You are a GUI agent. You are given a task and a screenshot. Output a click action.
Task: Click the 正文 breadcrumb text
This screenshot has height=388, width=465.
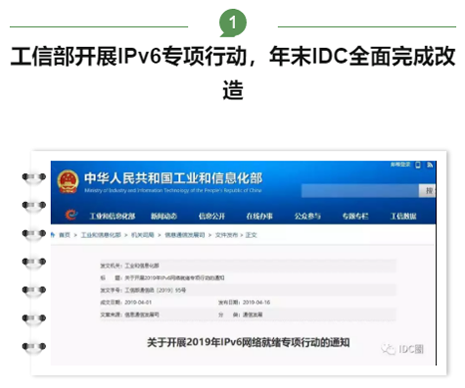(251, 235)
